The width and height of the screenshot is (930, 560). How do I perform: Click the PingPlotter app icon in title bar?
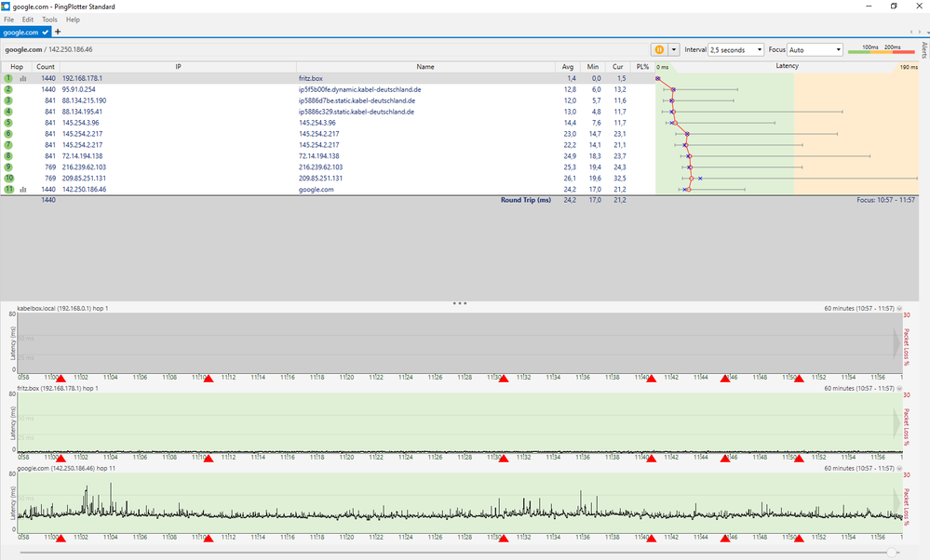pyautogui.click(x=7, y=6)
